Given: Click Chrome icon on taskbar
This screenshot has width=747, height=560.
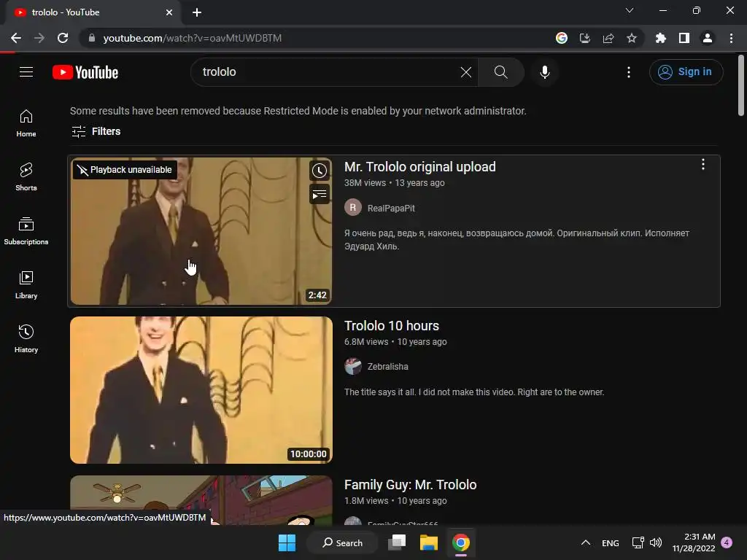Looking at the screenshot, I should (461, 542).
